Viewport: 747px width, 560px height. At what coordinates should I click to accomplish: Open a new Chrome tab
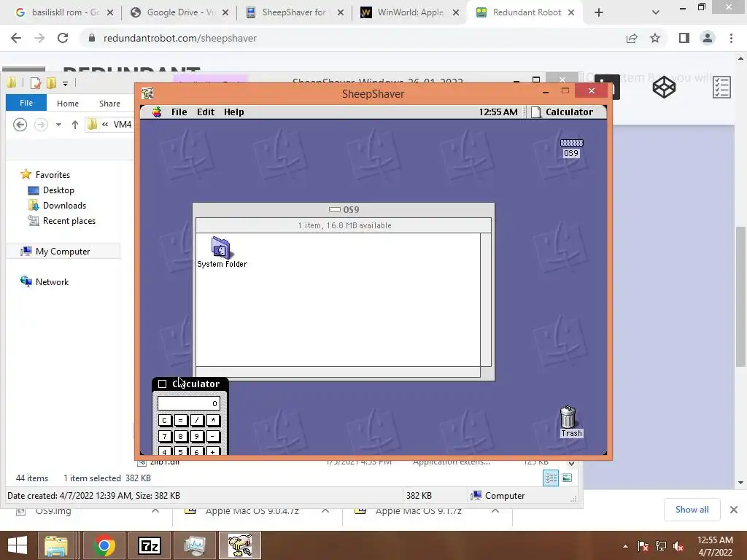[599, 13]
